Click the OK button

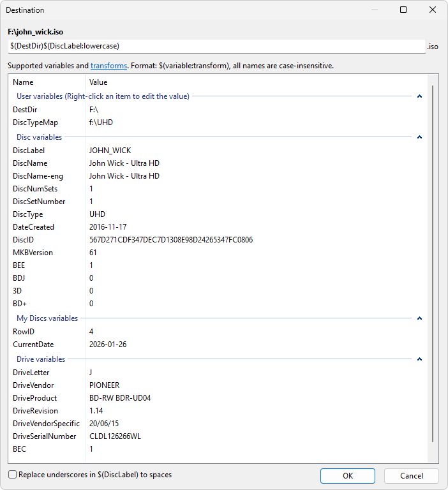(347, 476)
